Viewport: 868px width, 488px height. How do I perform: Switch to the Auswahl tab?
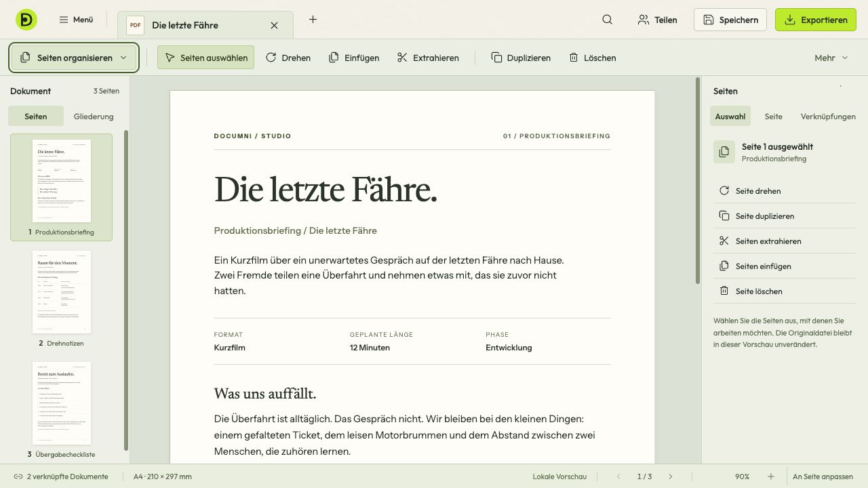730,116
